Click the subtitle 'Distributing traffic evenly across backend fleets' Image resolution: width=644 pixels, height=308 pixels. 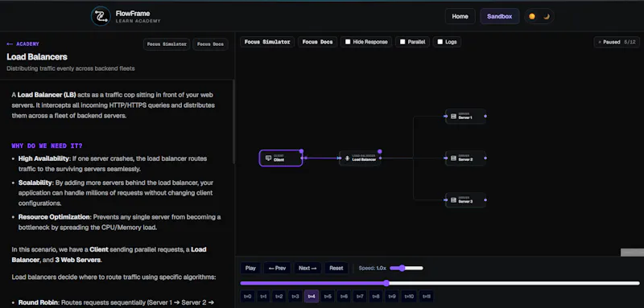[71, 68]
